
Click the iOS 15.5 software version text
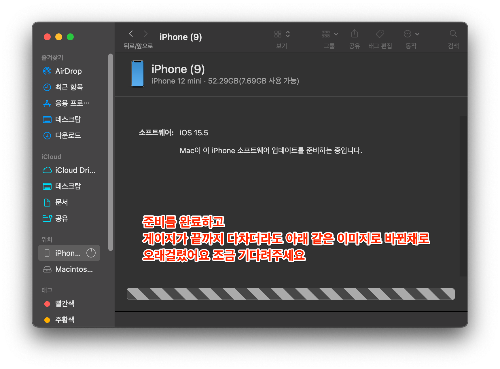(x=194, y=133)
